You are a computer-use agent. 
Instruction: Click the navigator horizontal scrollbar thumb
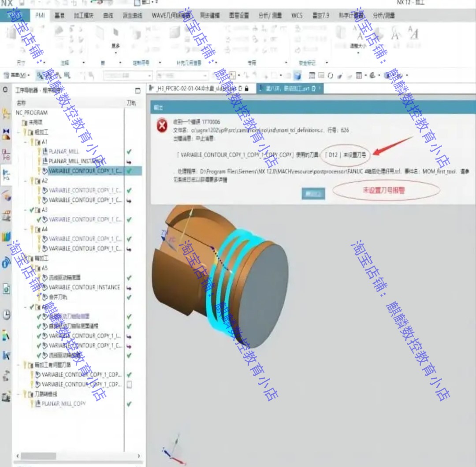click(38, 456)
